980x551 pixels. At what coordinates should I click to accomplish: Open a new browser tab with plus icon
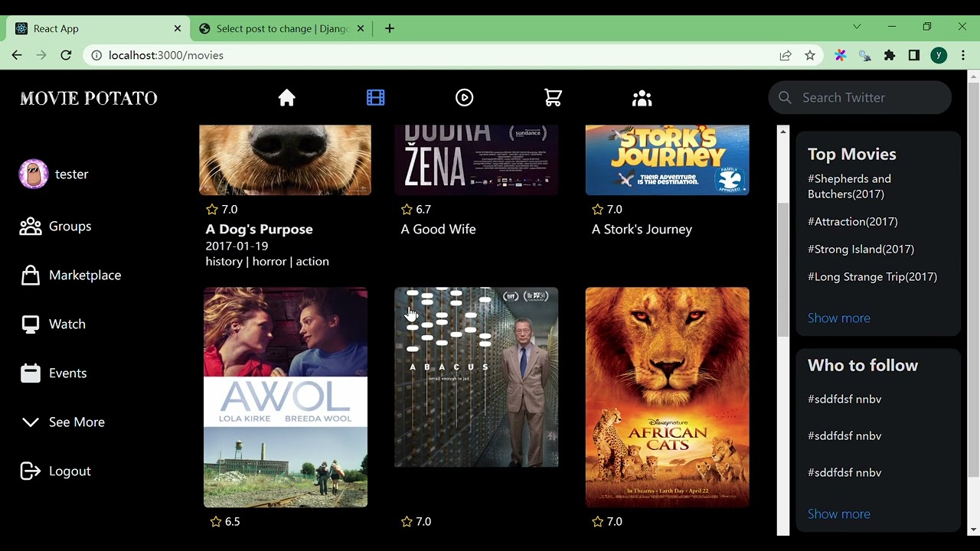[x=390, y=28]
